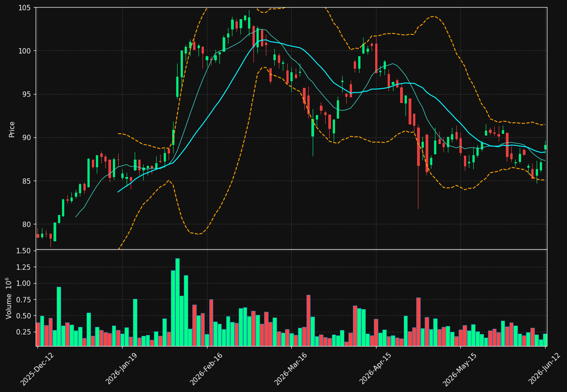Click the 2026-Feb-16 date label
567x392 pixels.
(207, 368)
